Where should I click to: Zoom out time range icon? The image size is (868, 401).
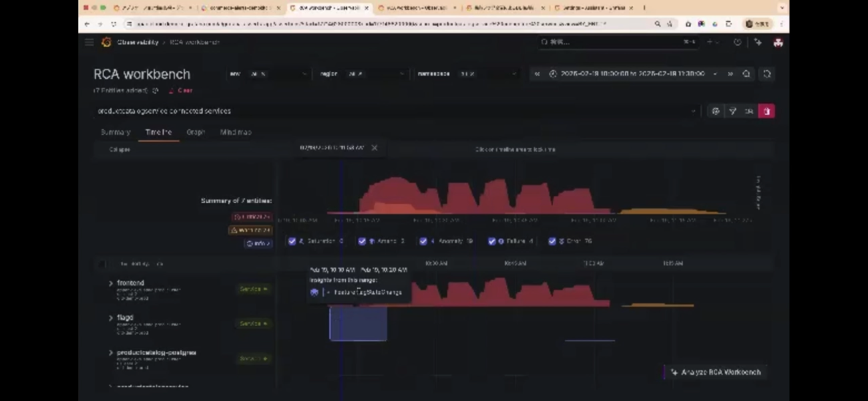(746, 74)
